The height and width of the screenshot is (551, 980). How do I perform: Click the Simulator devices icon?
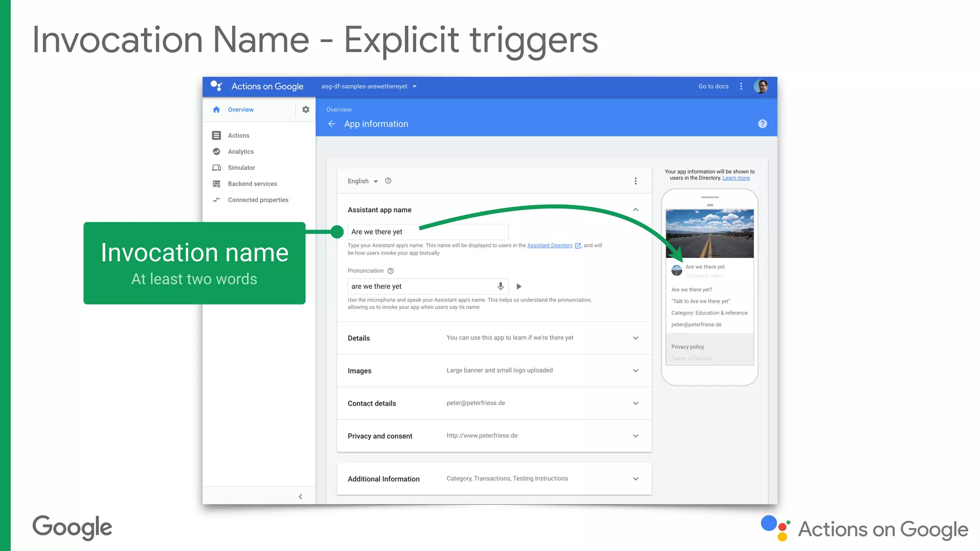coord(216,168)
